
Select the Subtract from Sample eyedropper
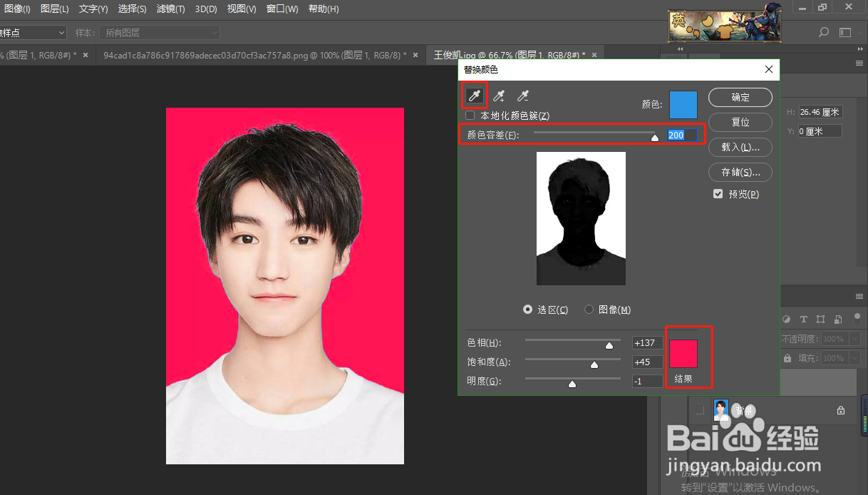coord(522,96)
